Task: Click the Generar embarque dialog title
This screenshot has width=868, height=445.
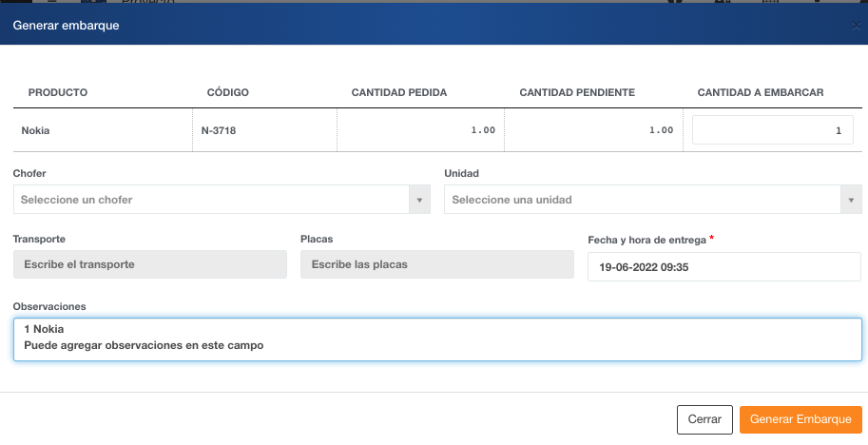Action: pyautogui.click(x=66, y=26)
